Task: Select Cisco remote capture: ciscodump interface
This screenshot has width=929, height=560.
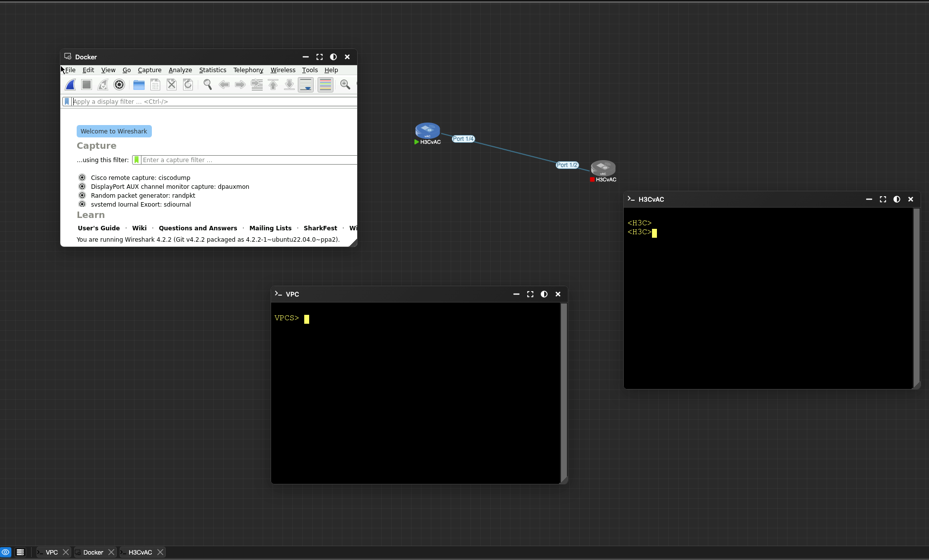Action: tap(140, 177)
